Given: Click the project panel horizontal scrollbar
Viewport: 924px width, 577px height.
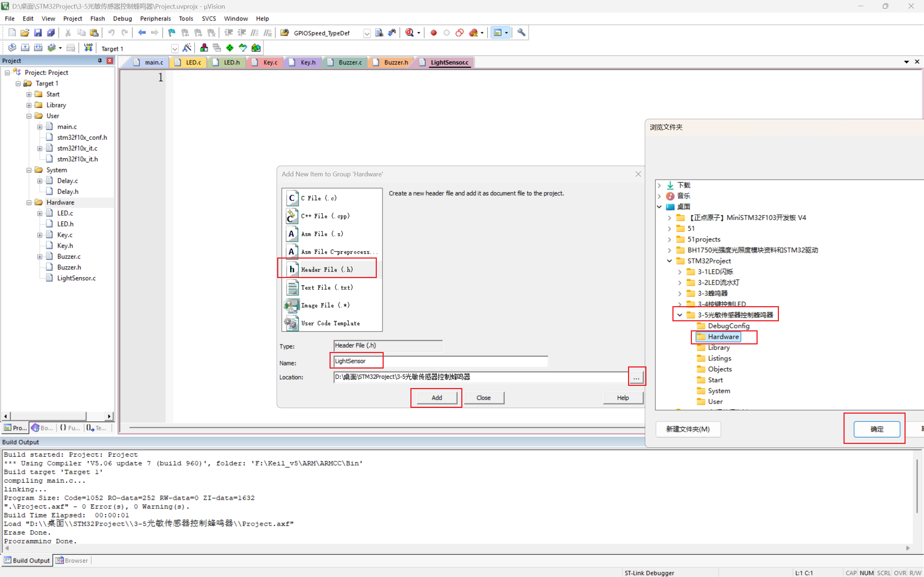Looking at the screenshot, I should [48, 416].
